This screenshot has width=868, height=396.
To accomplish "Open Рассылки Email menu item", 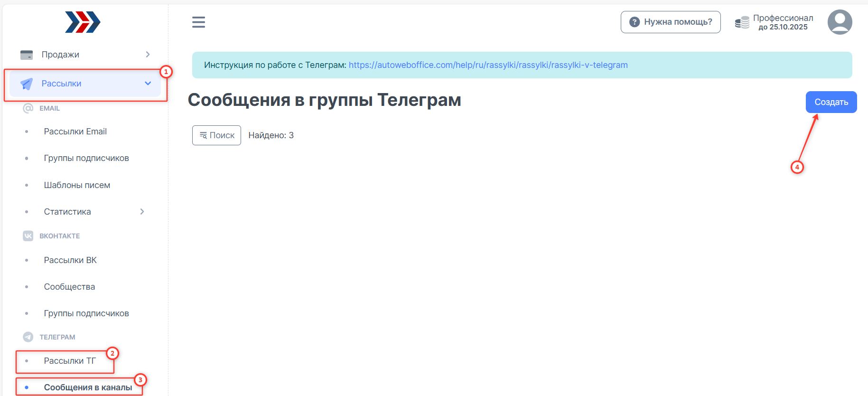I will 75,132.
